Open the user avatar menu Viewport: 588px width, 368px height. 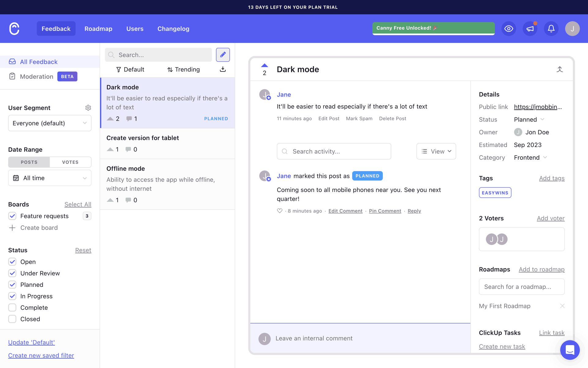pos(572,29)
